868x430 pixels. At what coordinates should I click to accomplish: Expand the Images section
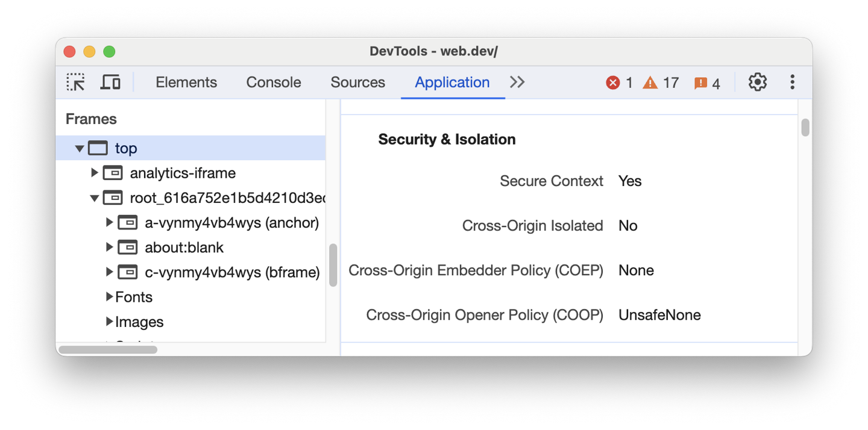110,322
